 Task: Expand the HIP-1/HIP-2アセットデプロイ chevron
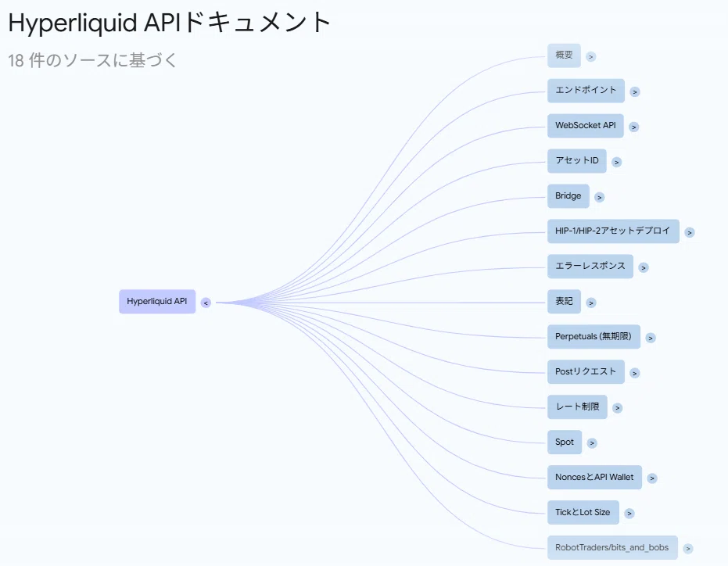pos(690,233)
